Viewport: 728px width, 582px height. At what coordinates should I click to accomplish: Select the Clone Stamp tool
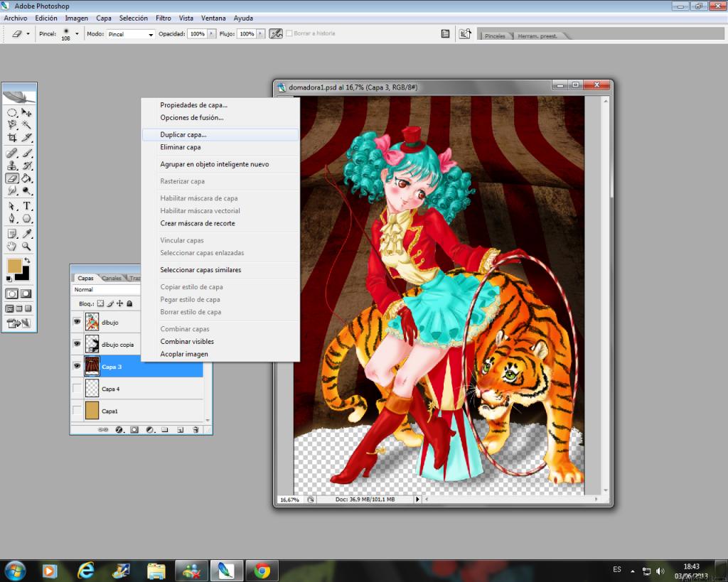pos(12,166)
